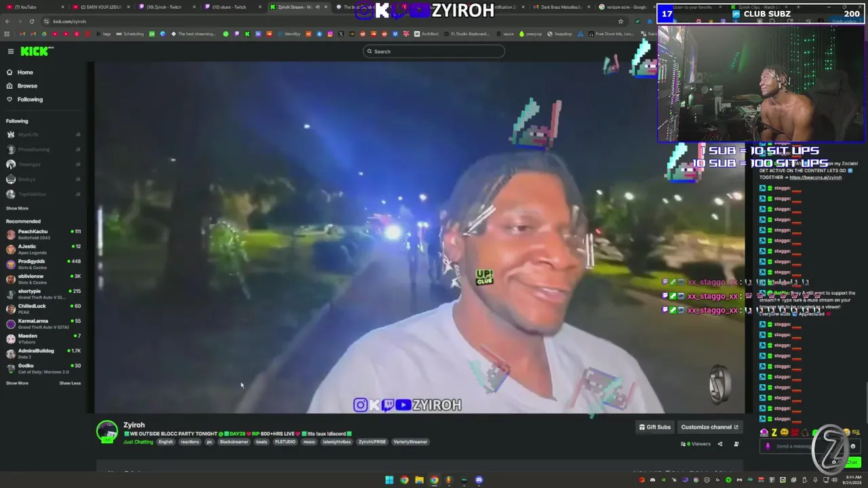The image size is (868, 488).
Task: Expand Show More under Following list
Action: (17, 208)
